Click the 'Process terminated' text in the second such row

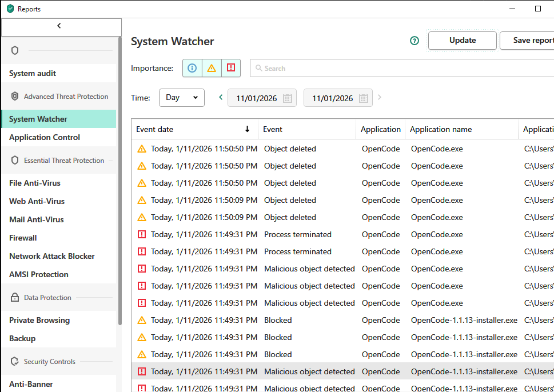pos(298,252)
